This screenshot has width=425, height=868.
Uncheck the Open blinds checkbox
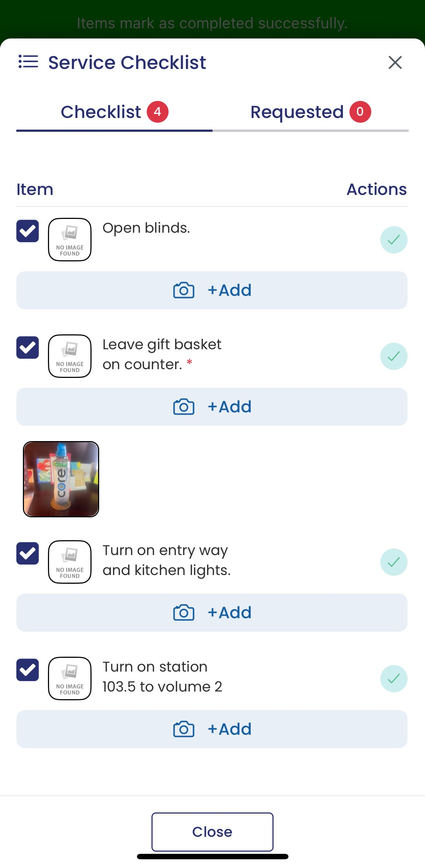point(27,231)
